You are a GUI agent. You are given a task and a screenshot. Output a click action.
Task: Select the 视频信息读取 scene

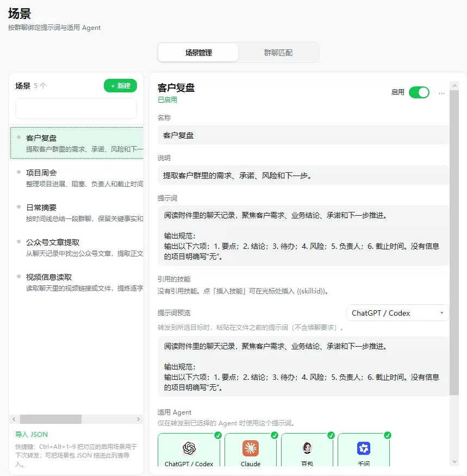click(77, 283)
